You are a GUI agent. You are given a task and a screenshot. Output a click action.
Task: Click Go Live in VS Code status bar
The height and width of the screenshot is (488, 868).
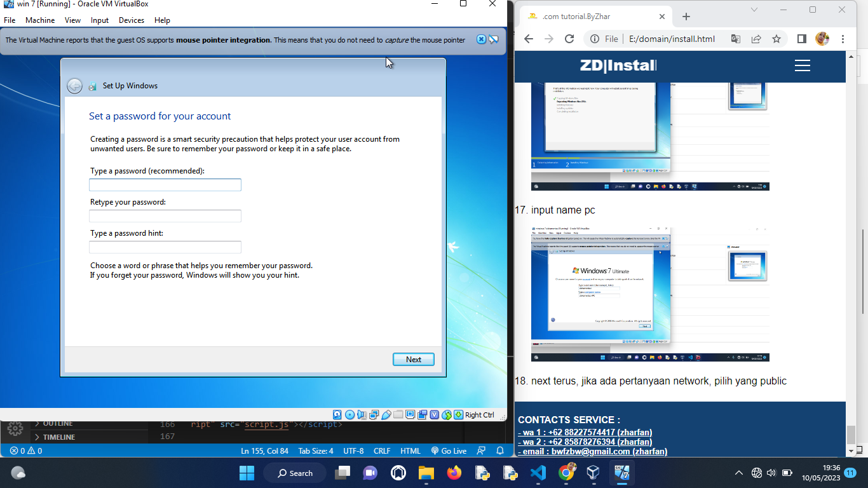(449, 451)
